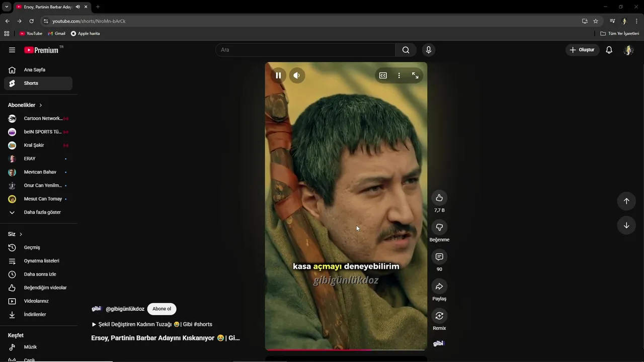This screenshot has height=362, width=644.
Task: Open Oynatma listeleri playlists
Action: tap(38, 261)
